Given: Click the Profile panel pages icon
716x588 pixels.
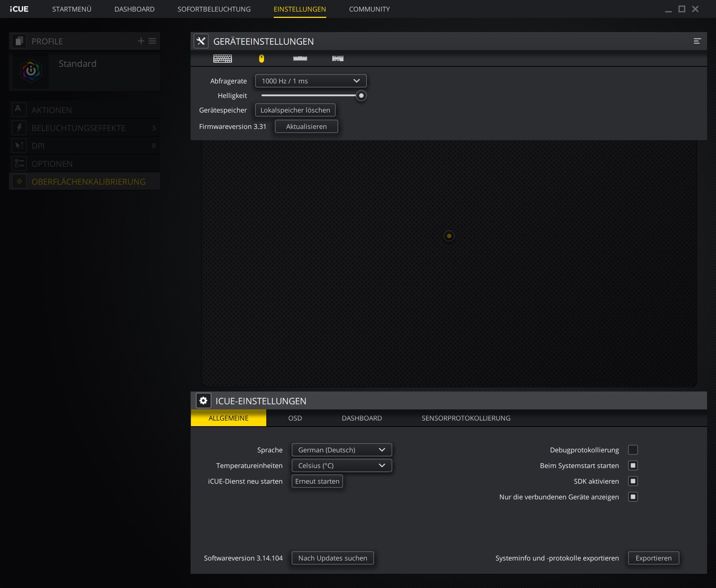Looking at the screenshot, I should pyautogui.click(x=19, y=41).
